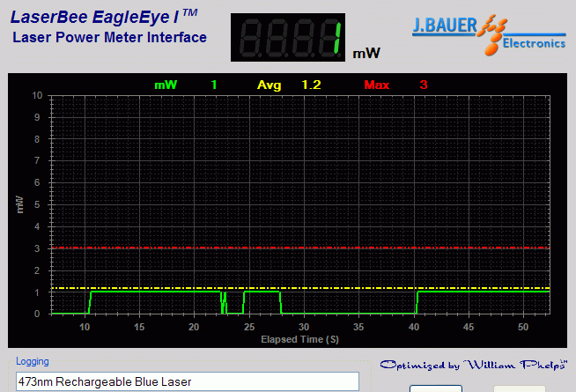576x392 pixels.
Task: Click the red dashed max line on graph
Action: click(300, 248)
